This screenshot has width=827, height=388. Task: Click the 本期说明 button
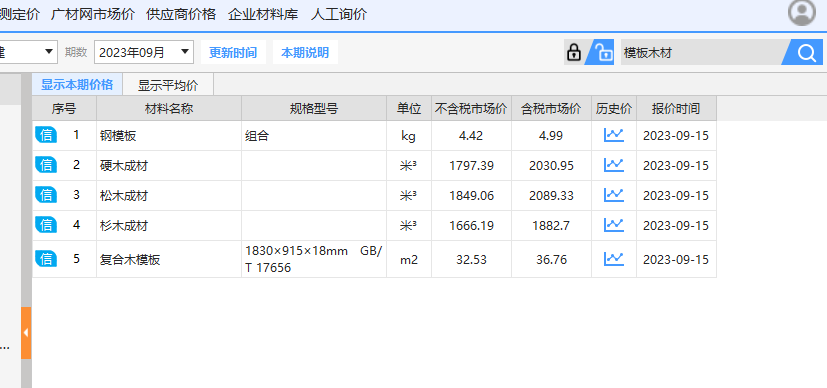(x=305, y=52)
